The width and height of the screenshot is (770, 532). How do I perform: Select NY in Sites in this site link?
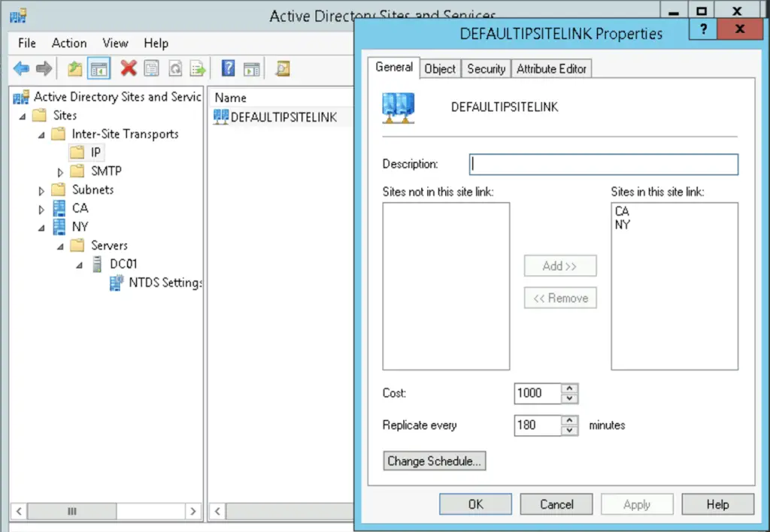pyautogui.click(x=622, y=225)
